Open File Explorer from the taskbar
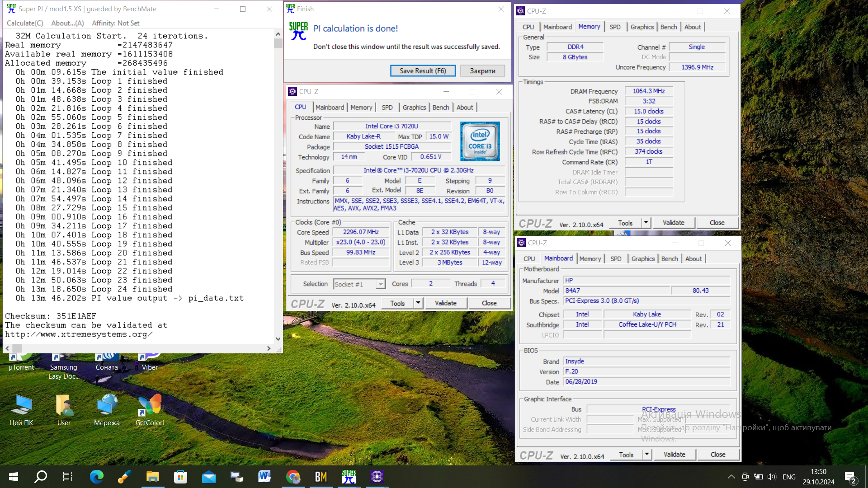This screenshot has height=488, width=868. 152,477
